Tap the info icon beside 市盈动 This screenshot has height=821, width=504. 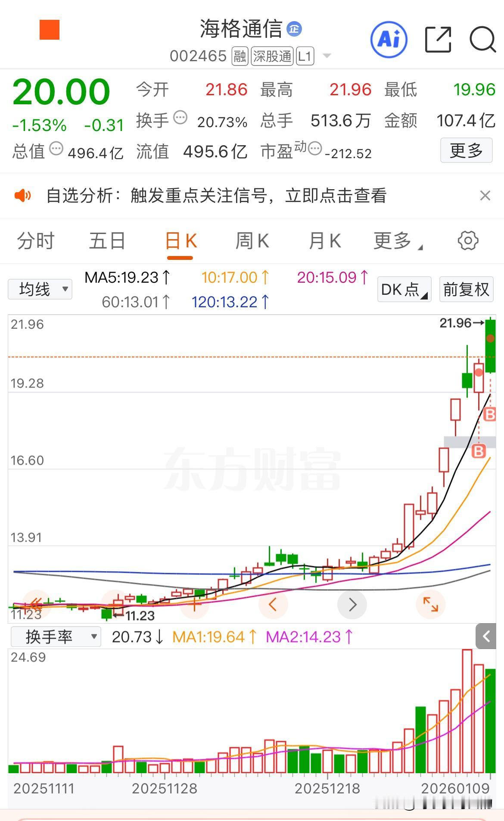[315, 149]
